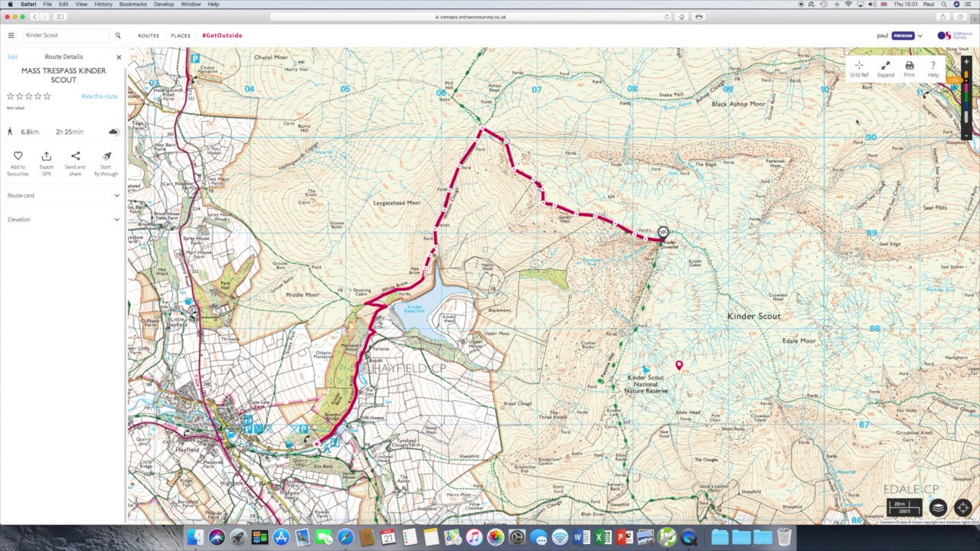The image size is (980, 551).
Task: Open the ROUTES tab
Action: point(149,36)
